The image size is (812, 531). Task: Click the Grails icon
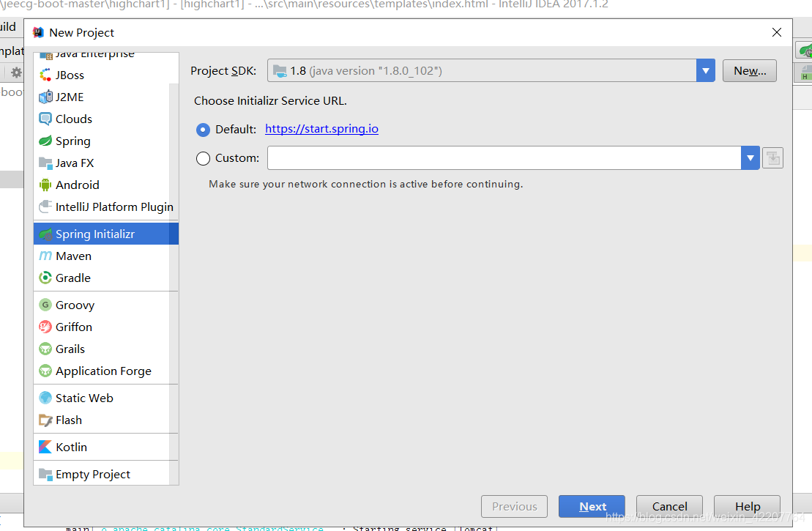45,349
